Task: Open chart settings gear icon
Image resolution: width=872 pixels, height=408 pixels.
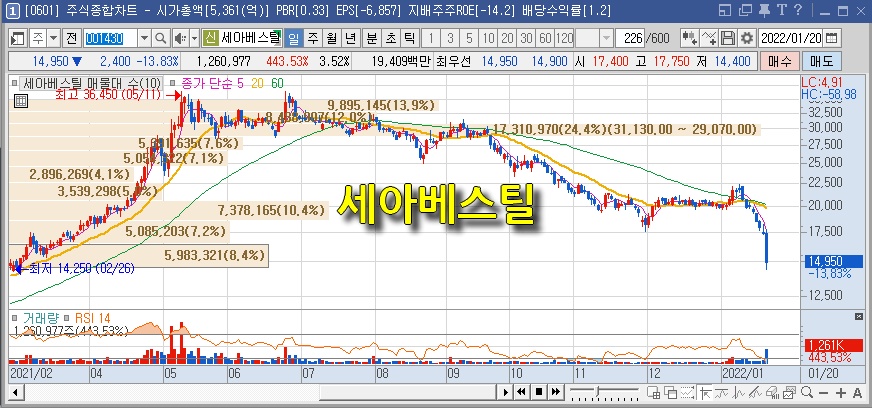Action: [747, 38]
